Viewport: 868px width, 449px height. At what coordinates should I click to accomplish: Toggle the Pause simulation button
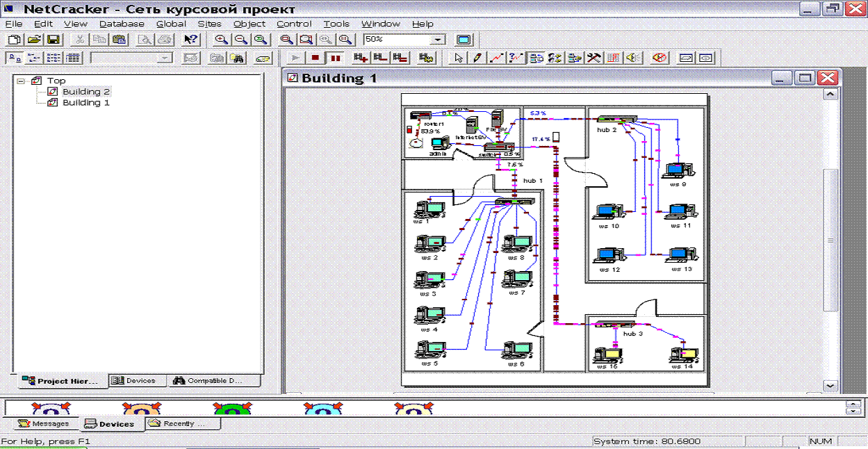pos(335,58)
